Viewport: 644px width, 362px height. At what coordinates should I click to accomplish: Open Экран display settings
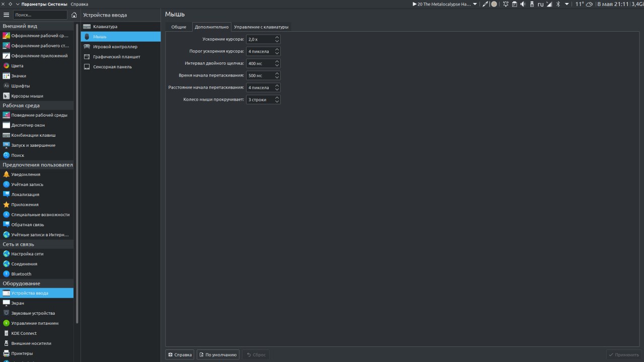[37, 303]
